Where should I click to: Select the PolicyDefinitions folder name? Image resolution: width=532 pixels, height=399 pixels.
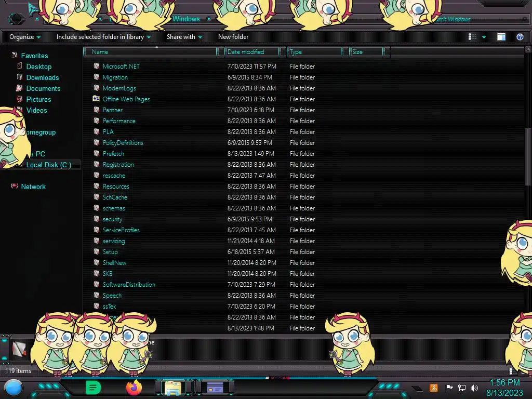point(123,143)
